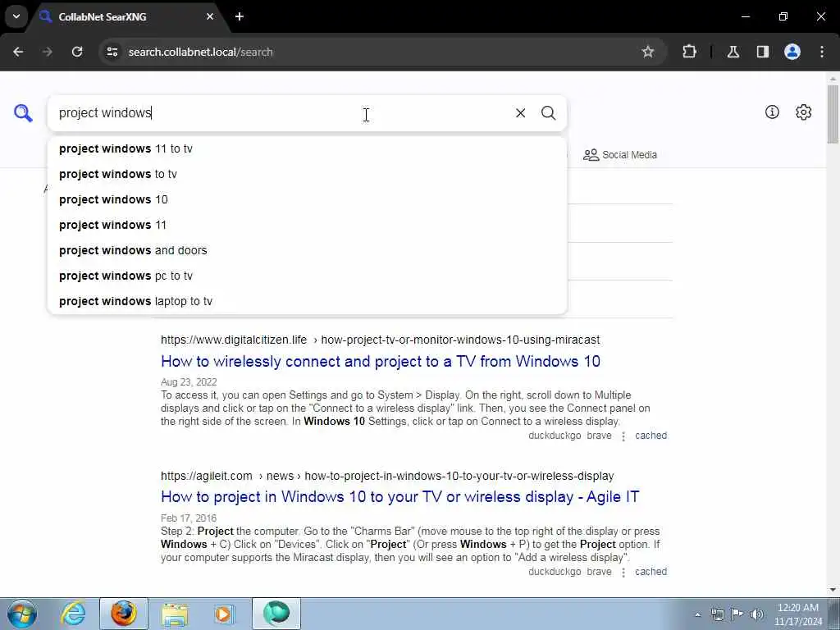Click the page vertical scrollbar thumb
This screenshot has height=630, width=840.
pyautogui.click(x=833, y=114)
